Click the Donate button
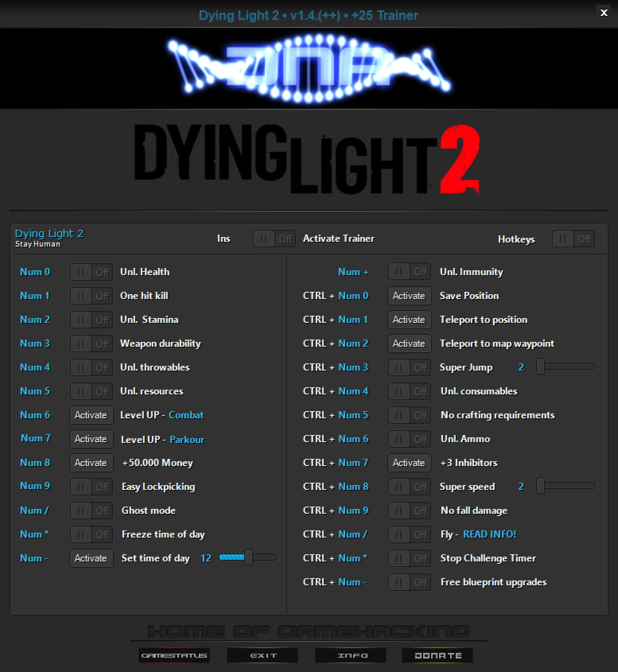Viewport: 618px width, 672px height. (437, 655)
